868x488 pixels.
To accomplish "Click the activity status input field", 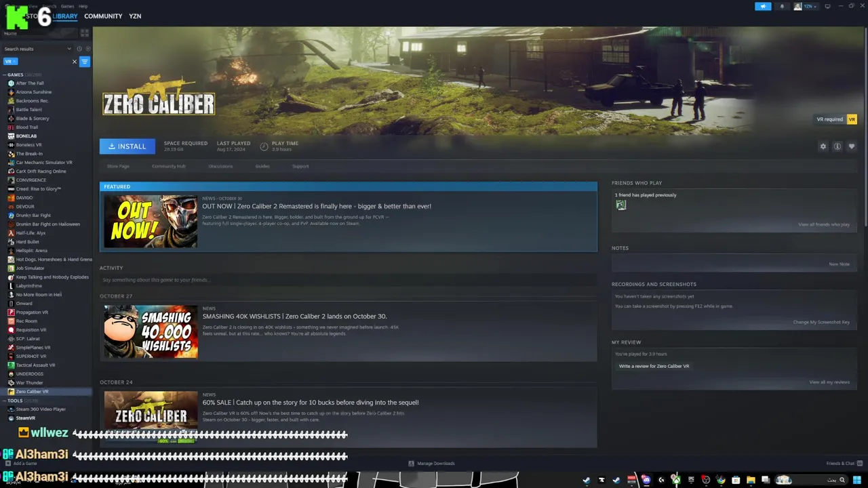I will tap(348, 280).
